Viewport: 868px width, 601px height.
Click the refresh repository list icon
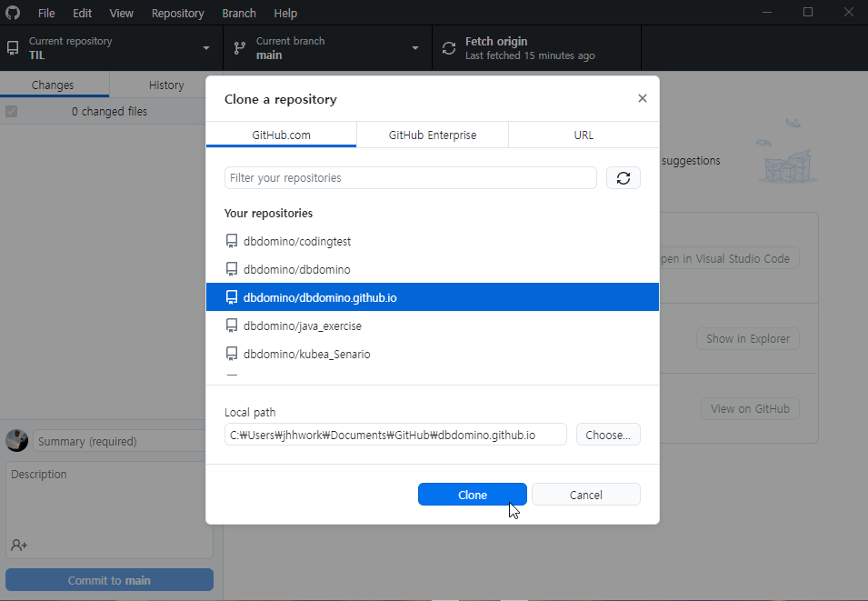624,178
